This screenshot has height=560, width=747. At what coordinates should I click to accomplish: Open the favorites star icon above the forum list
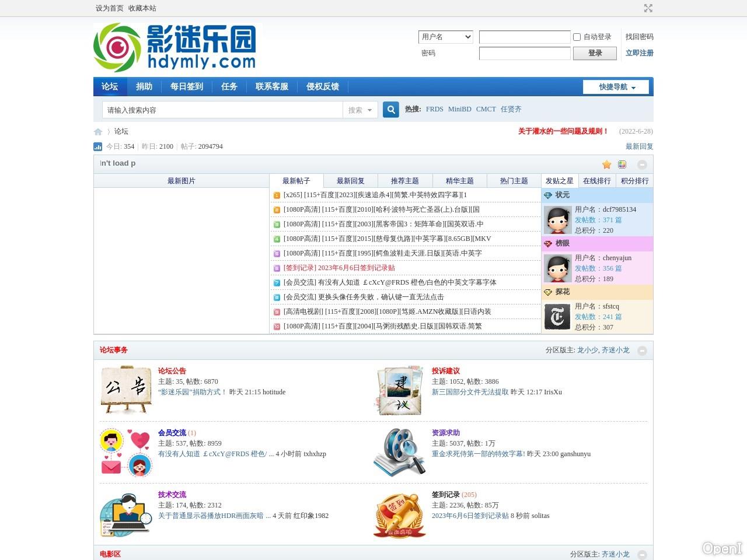point(606,164)
